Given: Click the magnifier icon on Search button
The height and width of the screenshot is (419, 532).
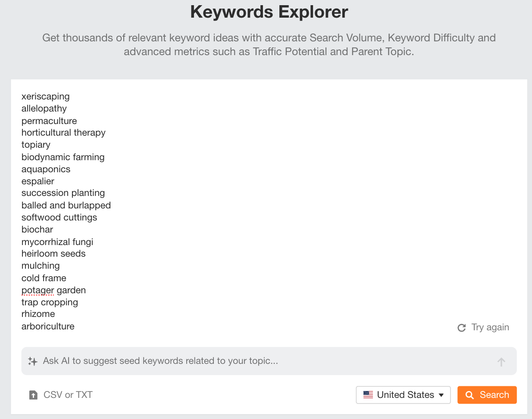Looking at the screenshot, I should pos(470,395).
